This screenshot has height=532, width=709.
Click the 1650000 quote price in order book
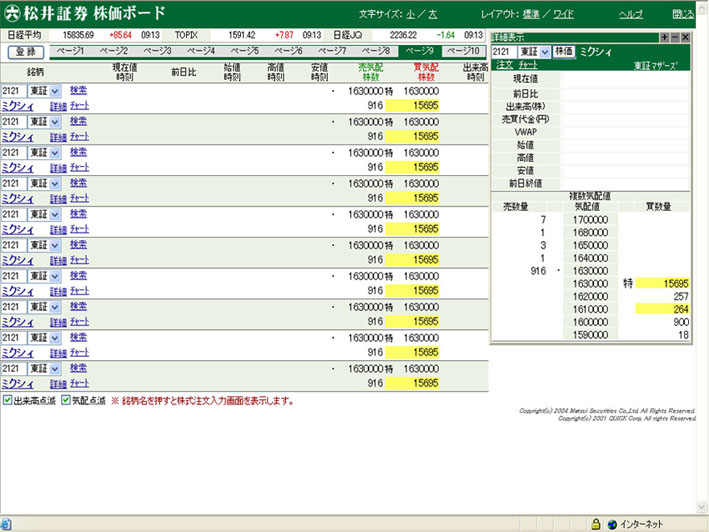(590, 245)
